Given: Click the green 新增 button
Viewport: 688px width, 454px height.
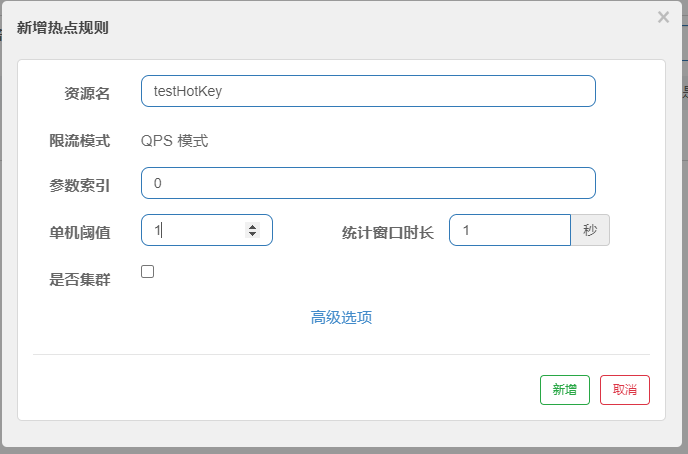Looking at the screenshot, I should (565, 390).
